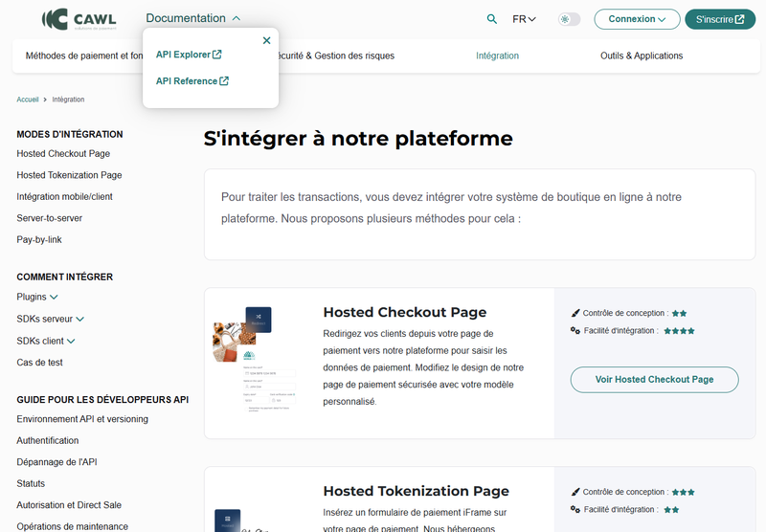Viewport: 766px width, 532px height.
Task: Expand the Connexion dropdown button
Action: 636,19
